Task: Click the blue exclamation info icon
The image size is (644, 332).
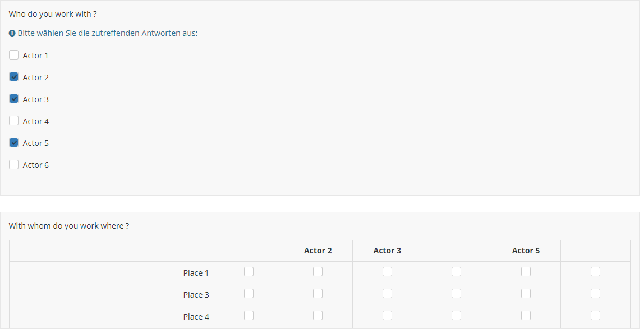Action: point(12,33)
